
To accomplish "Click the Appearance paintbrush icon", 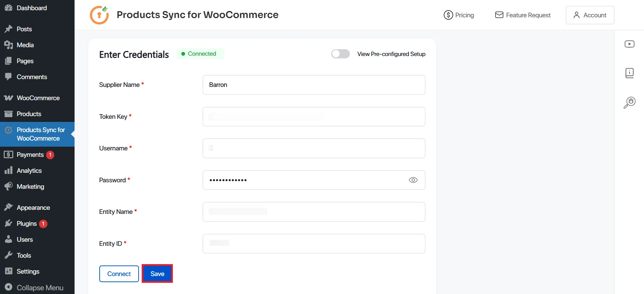I will (x=8, y=207).
